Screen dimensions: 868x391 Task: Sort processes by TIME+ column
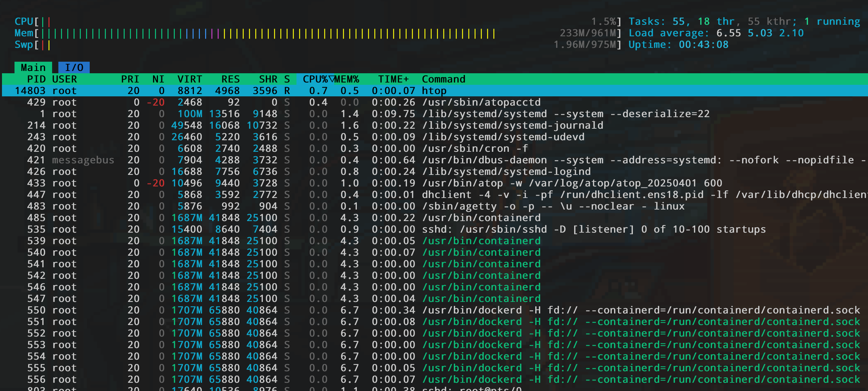pos(393,79)
